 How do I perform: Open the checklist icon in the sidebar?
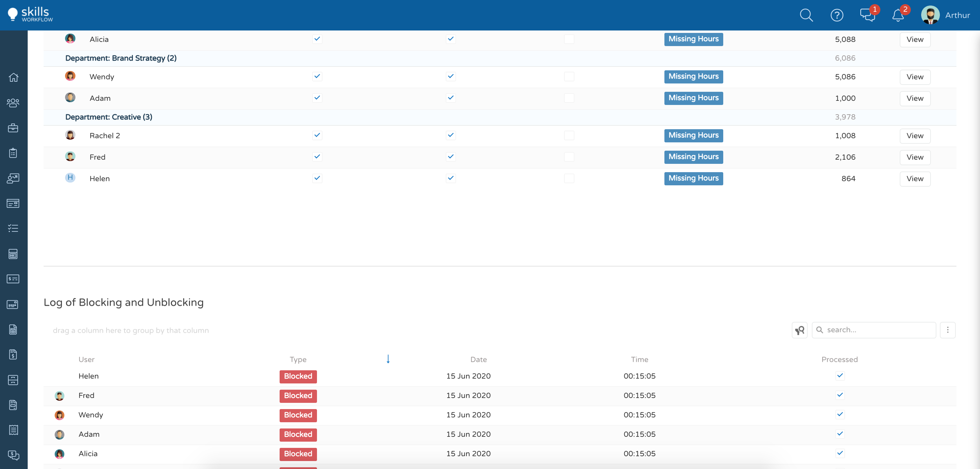coord(13,228)
